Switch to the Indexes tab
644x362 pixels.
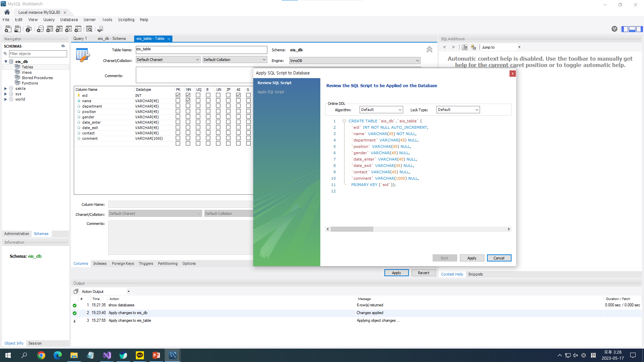tap(100, 263)
